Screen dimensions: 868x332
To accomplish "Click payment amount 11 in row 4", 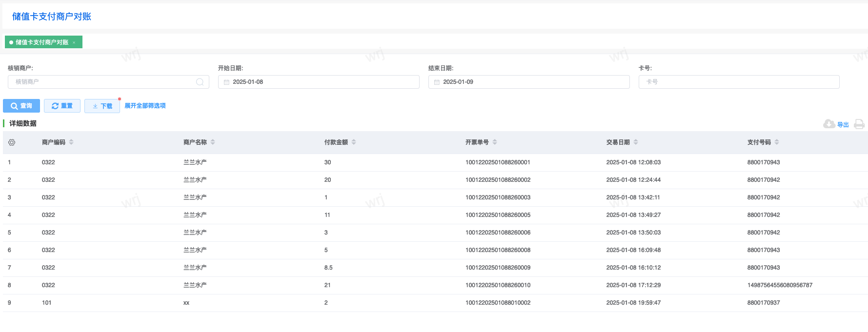I will click(x=327, y=215).
